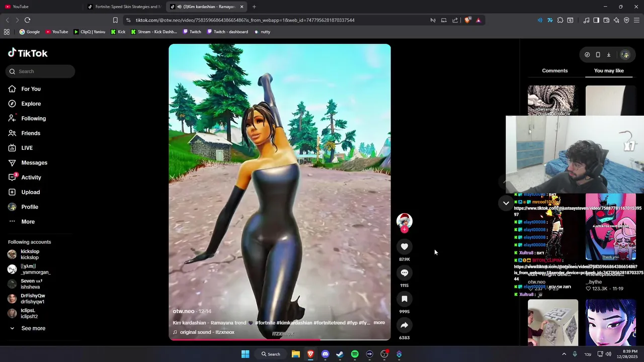Open the browser extensions puzzle icon
The width and height of the screenshot is (644, 362).
click(560, 20)
